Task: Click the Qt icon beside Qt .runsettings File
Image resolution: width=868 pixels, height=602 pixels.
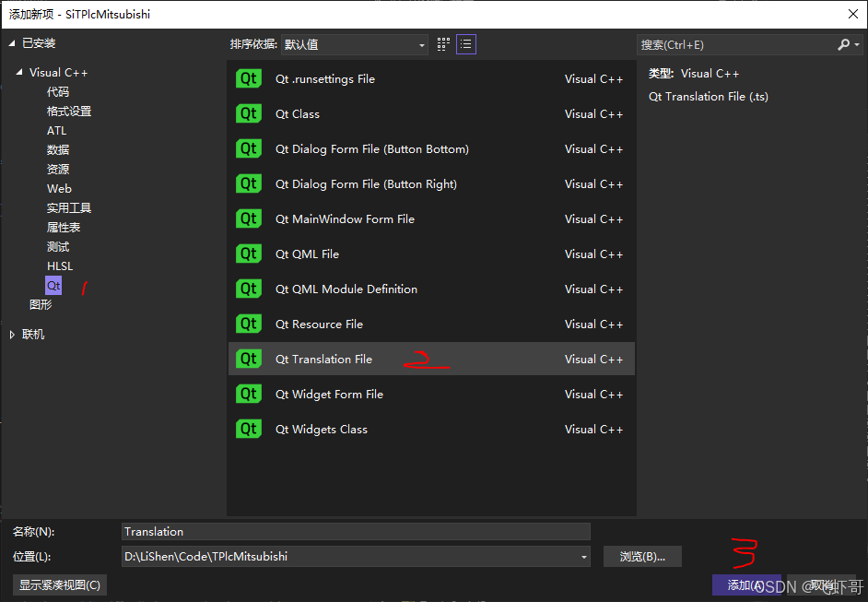Action: coord(249,78)
